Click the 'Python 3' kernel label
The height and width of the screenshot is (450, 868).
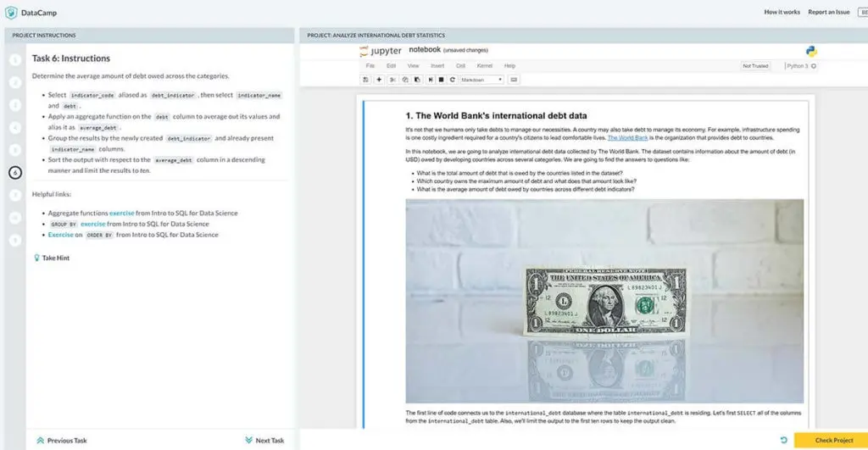797,66
